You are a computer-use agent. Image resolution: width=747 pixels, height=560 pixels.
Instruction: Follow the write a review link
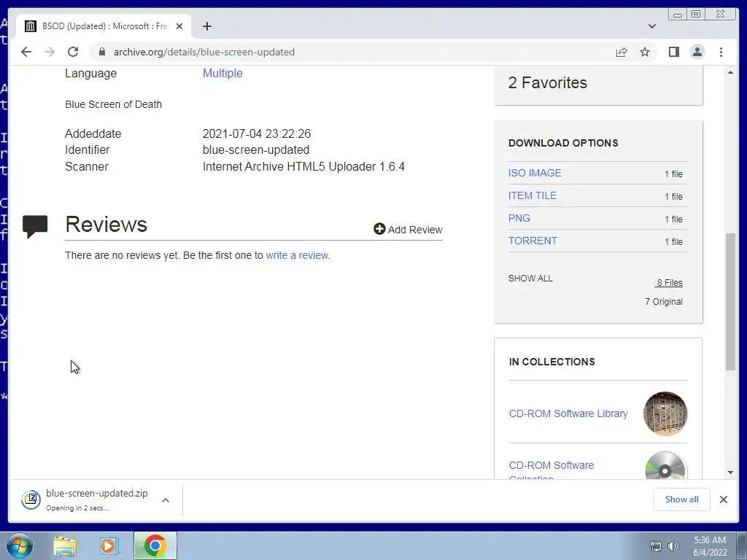point(297,255)
